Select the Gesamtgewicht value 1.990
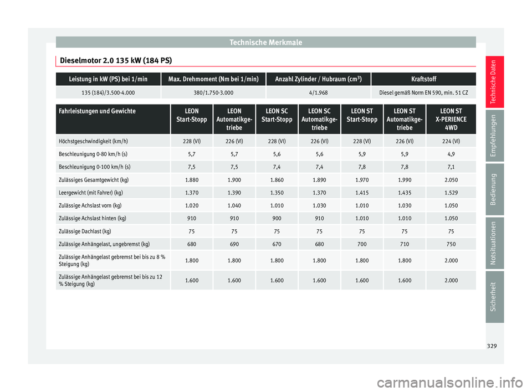The width and height of the screenshot is (532, 392). pos(405,180)
